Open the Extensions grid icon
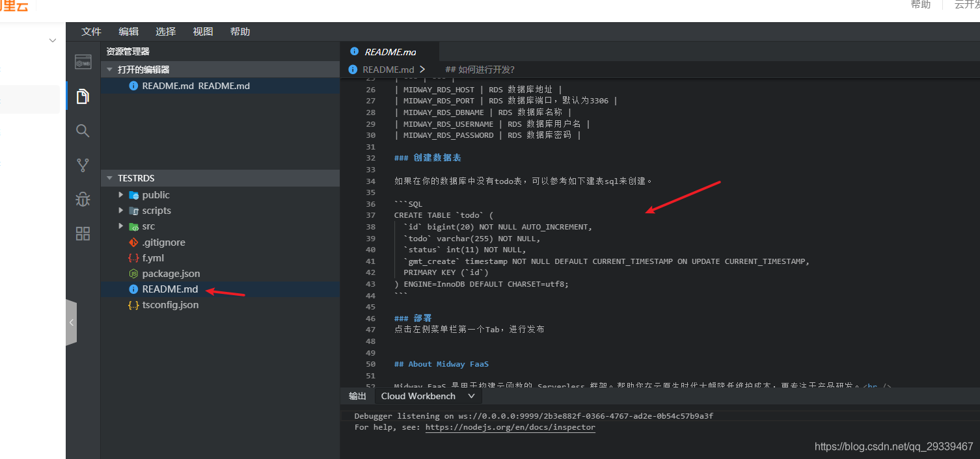This screenshot has width=980, height=459. tap(83, 234)
